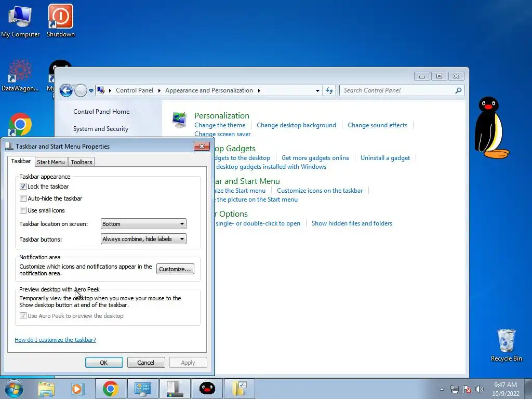Viewport: 532px width, 399px height.
Task: Enable Auto-hide the taskbar
Action: 23,198
